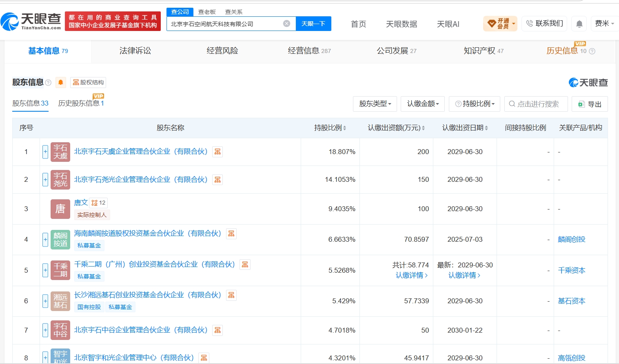Click the 开通会员 VIP diamond button
Screen dimensions: 619x364
pos(500,24)
